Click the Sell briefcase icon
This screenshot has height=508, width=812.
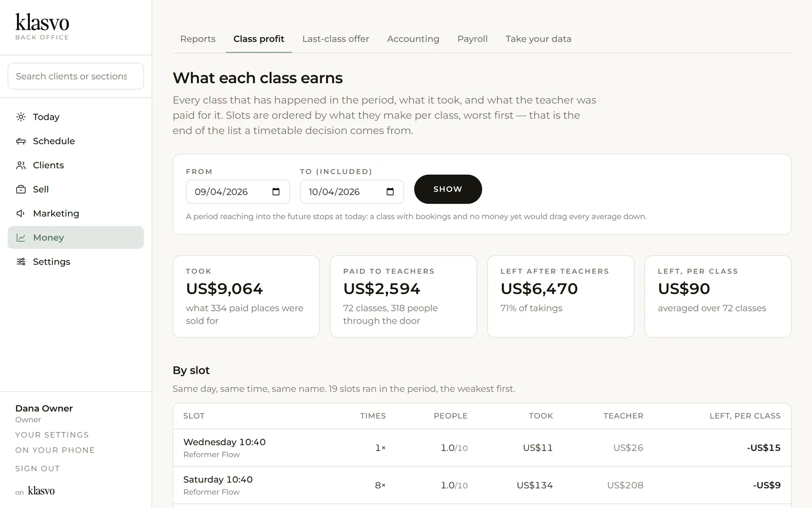click(x=21, y=189)
